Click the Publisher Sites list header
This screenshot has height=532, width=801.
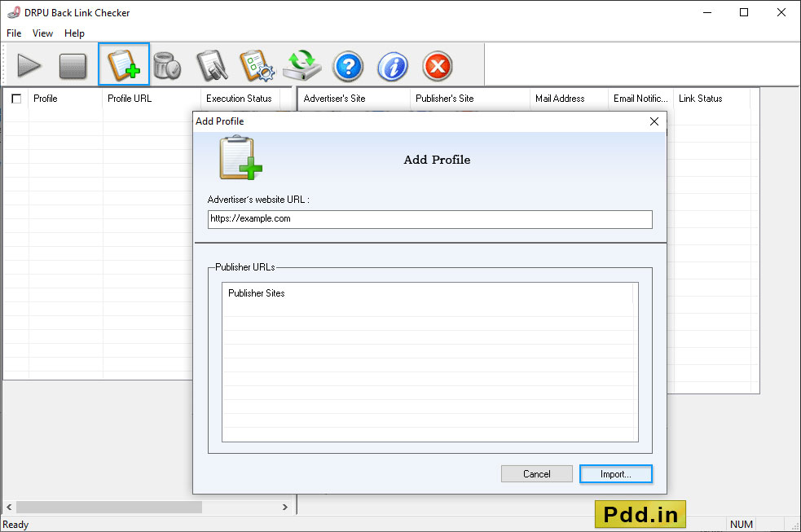coord(427,293)
